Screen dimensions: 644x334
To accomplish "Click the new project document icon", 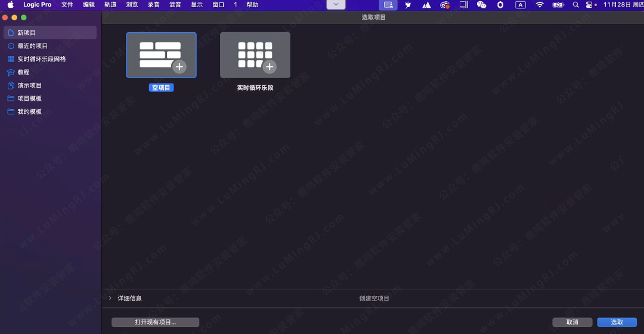I will tap(11, 32).
